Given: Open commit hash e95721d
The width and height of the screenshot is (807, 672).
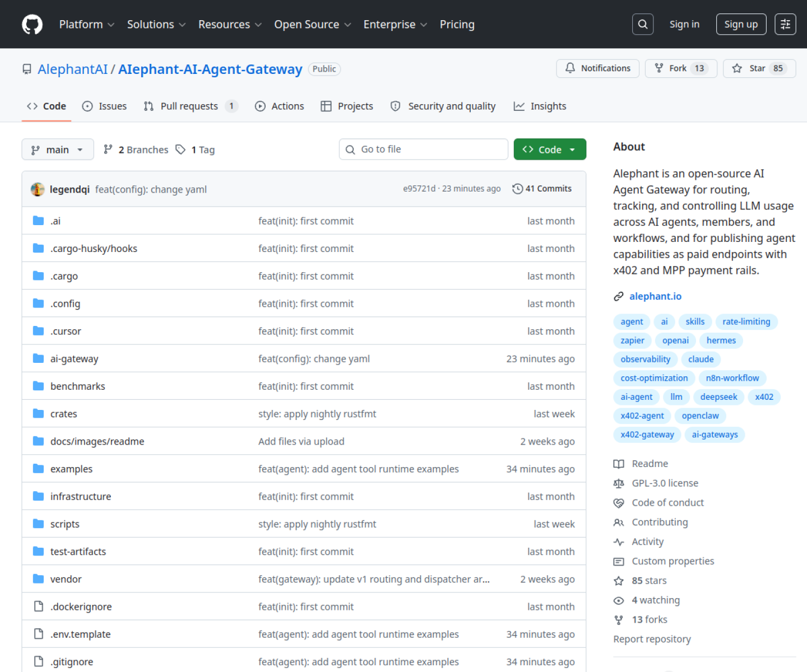Looking at the screenshot, I should pyautogui.click(x=419, y=189).
